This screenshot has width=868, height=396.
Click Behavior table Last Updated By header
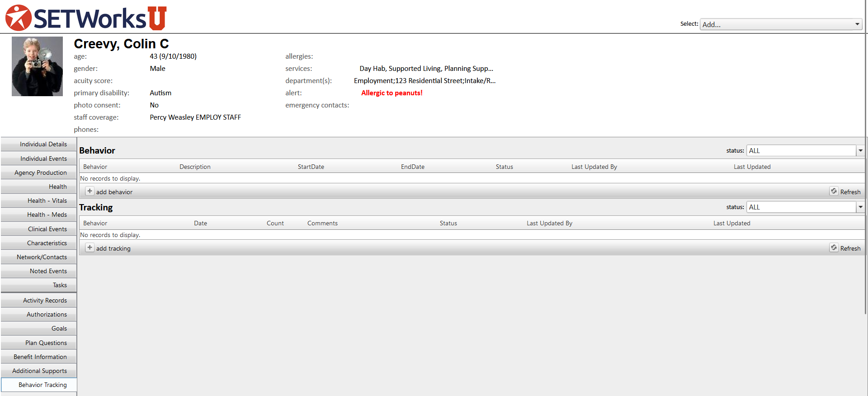coord(594,167)
